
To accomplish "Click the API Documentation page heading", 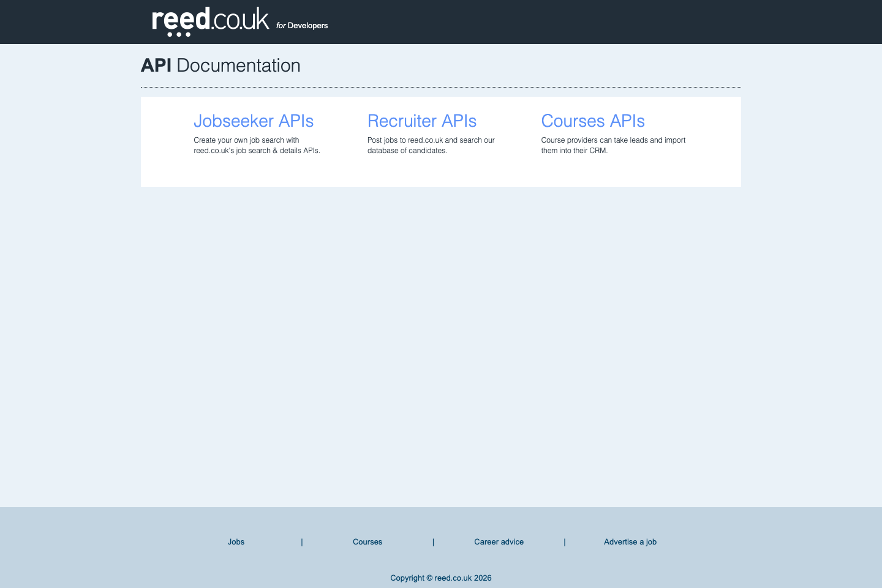I will (221, 66).
